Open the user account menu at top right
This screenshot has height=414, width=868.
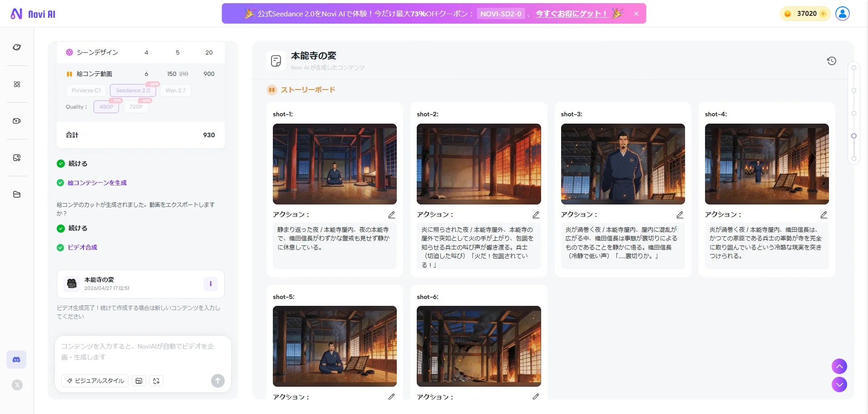pyautogui.click(x=842, y=13)
